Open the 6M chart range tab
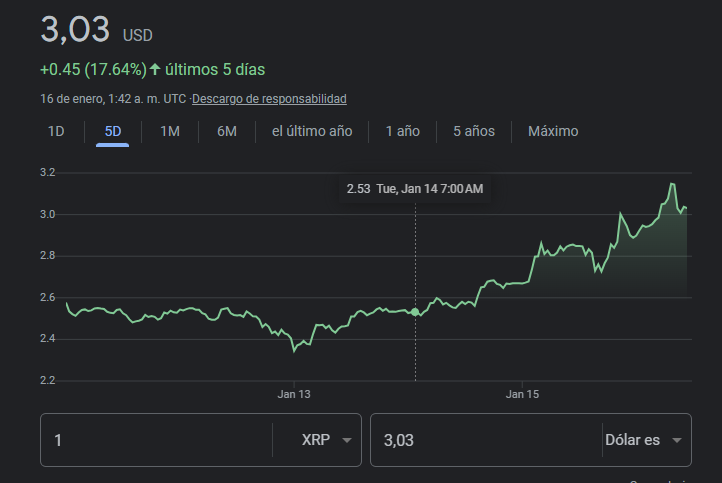 (x=227, y=131)
